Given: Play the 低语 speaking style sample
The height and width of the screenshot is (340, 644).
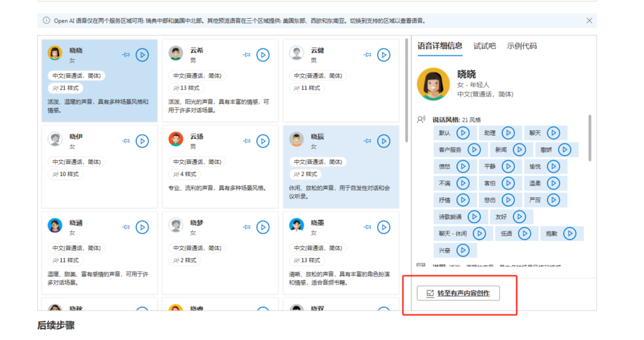Looking at the screenshot, I should [x=524, y=233].
